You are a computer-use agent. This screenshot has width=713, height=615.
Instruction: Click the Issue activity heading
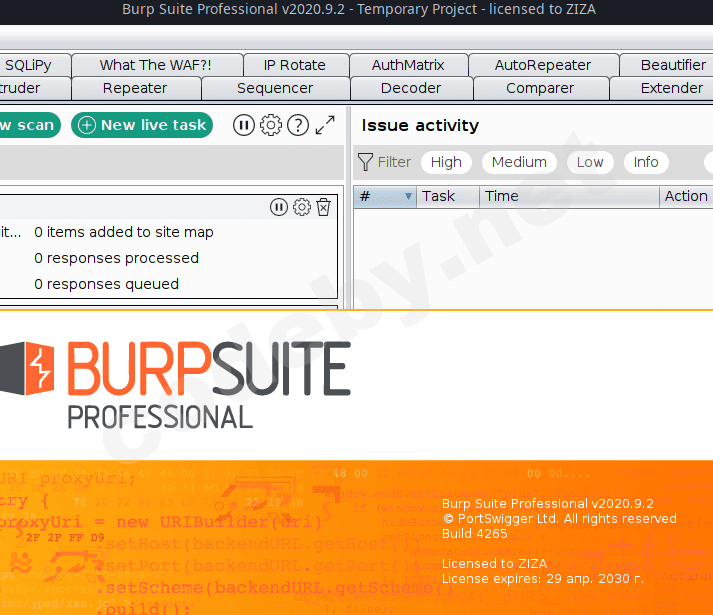point(420,126)
